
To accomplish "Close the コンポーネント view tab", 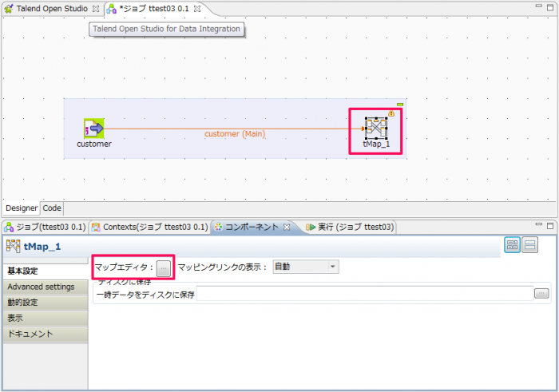I will (287, 227).
